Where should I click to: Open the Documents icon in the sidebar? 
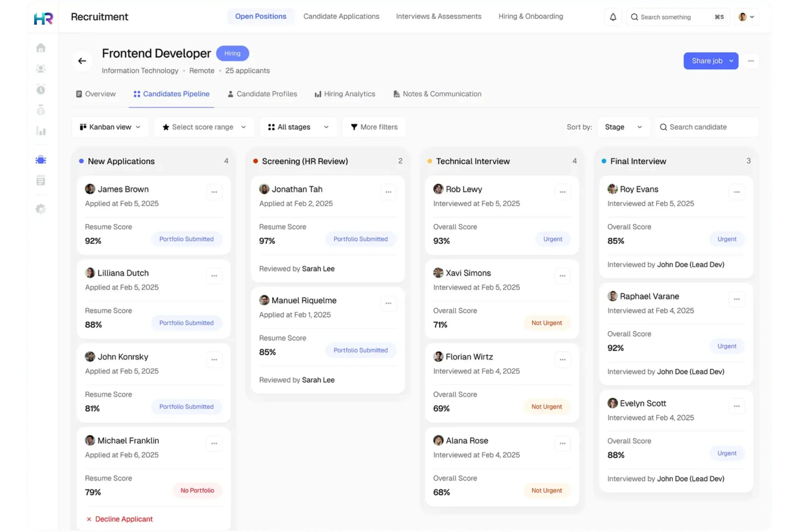click(x=41, y=180)
